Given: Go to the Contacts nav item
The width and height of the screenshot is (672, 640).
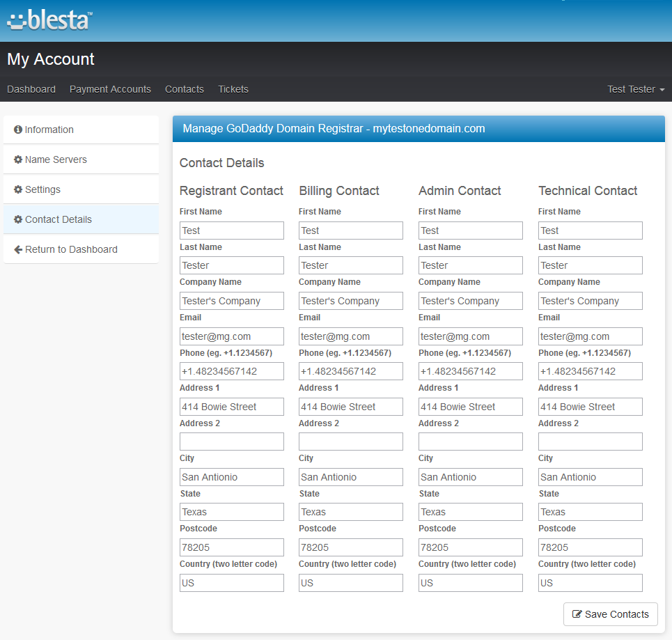Looking at the screenshot, I should 185,89.
